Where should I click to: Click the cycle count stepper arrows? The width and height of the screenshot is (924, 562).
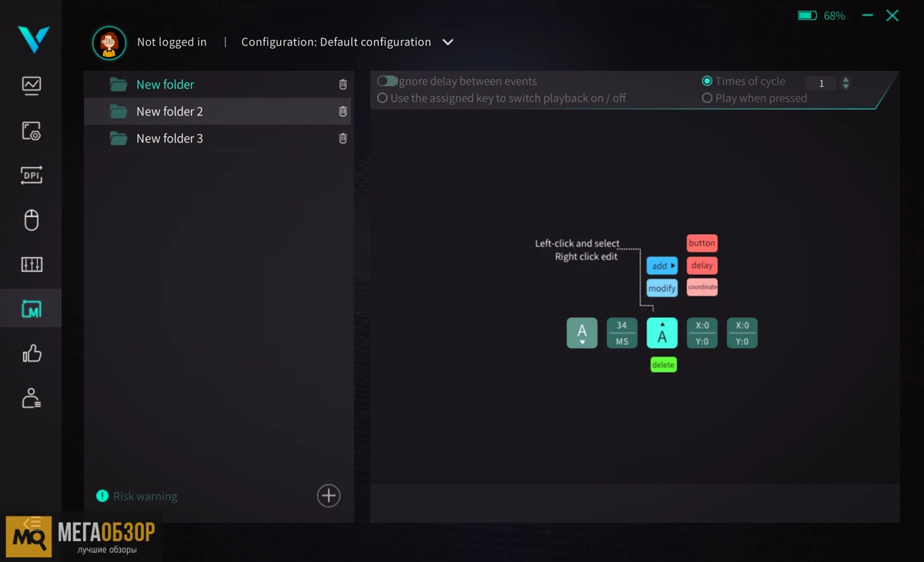[845, 83]
